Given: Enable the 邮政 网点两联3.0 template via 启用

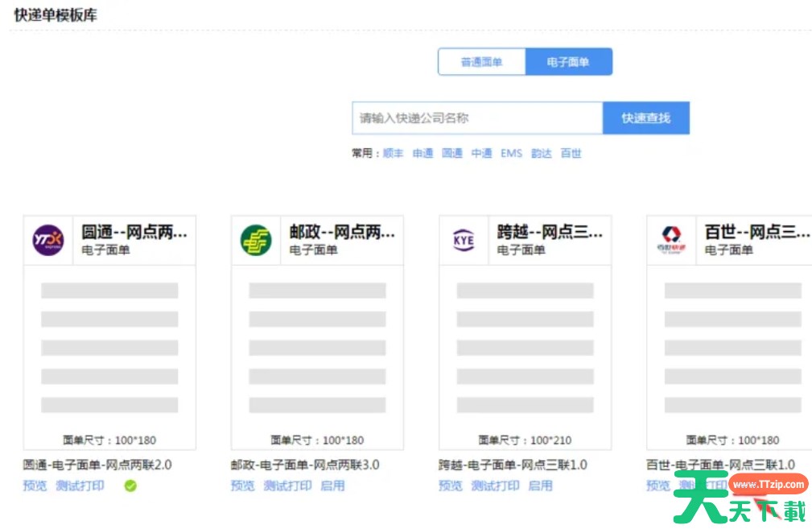Looking at the screenshot, I should [x=332, y=486].
